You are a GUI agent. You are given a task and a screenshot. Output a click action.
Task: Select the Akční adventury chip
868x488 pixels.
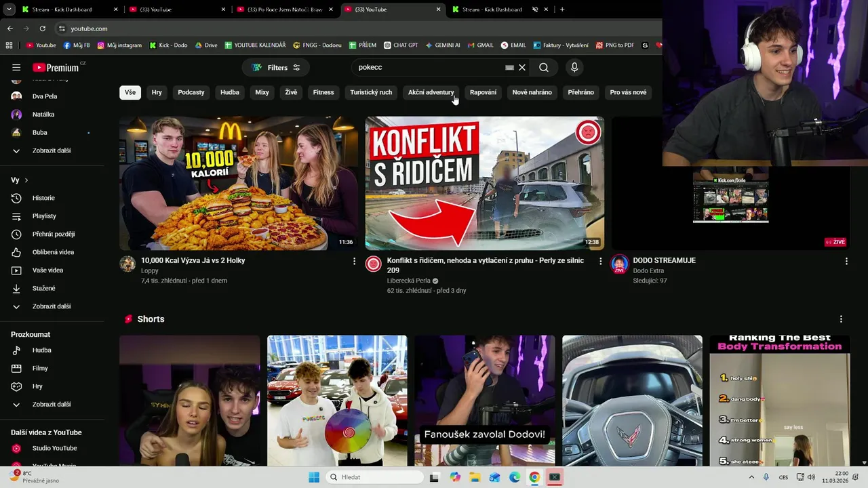tap(431, 92)
